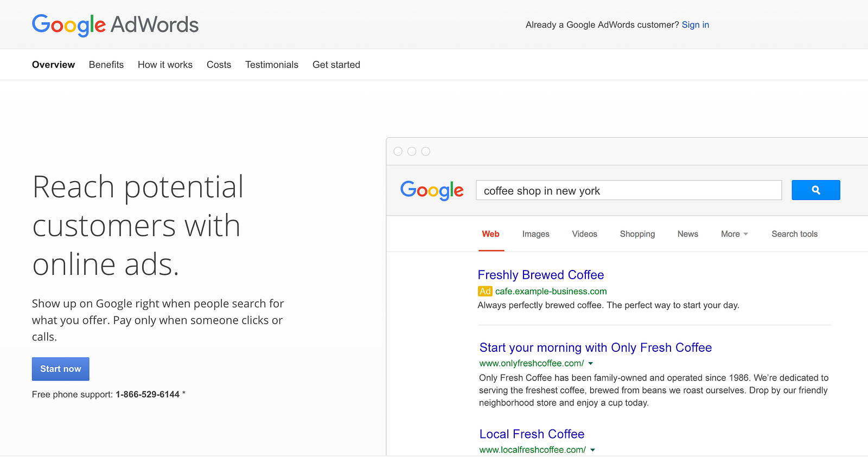Click the coffee shop in new york search box

(x=629, y=190)
